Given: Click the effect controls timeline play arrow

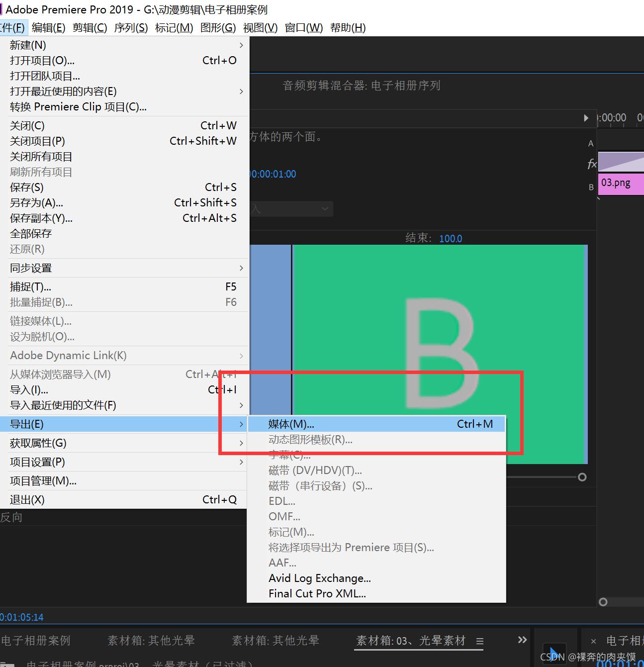Looking at the screenshot, I should (x=586, y=118).
